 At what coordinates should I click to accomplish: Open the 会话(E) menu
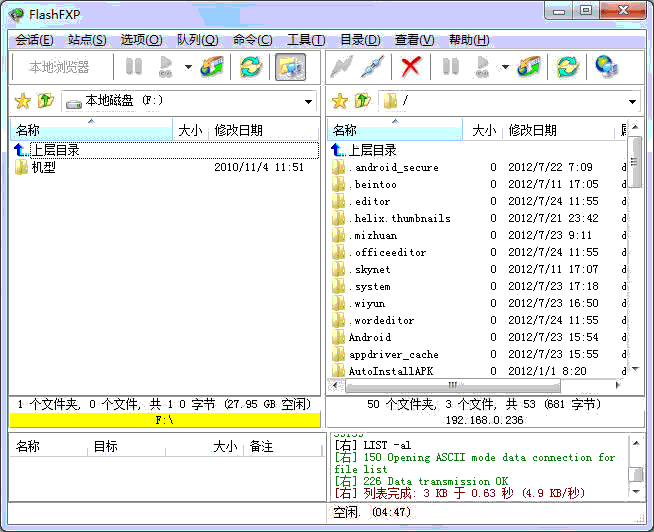(x=34, y=40)
